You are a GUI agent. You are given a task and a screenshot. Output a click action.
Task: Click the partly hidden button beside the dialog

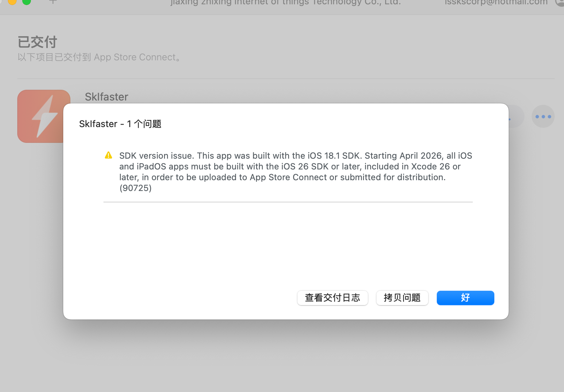516,116
